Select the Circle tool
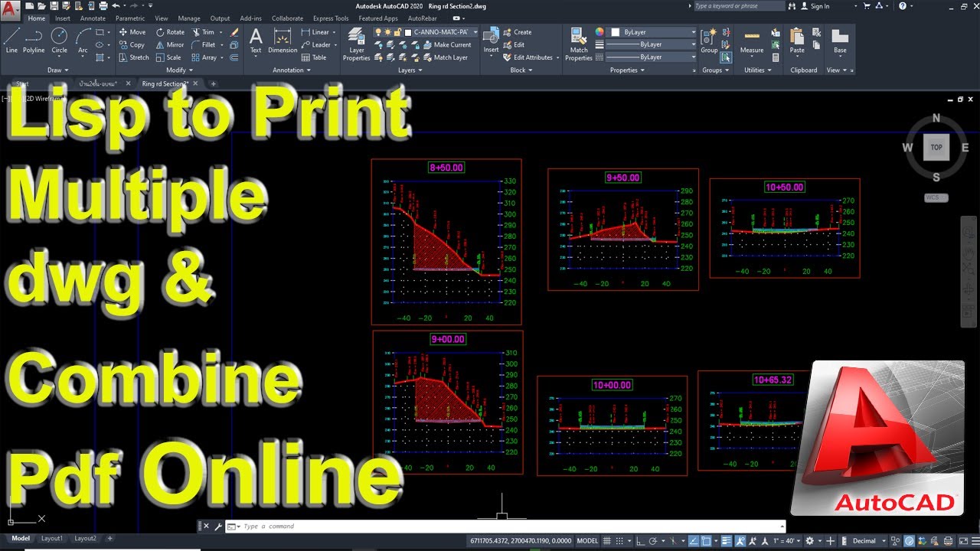Image resolution: width=980 pixels, height=551 pixels. point(59,41)
